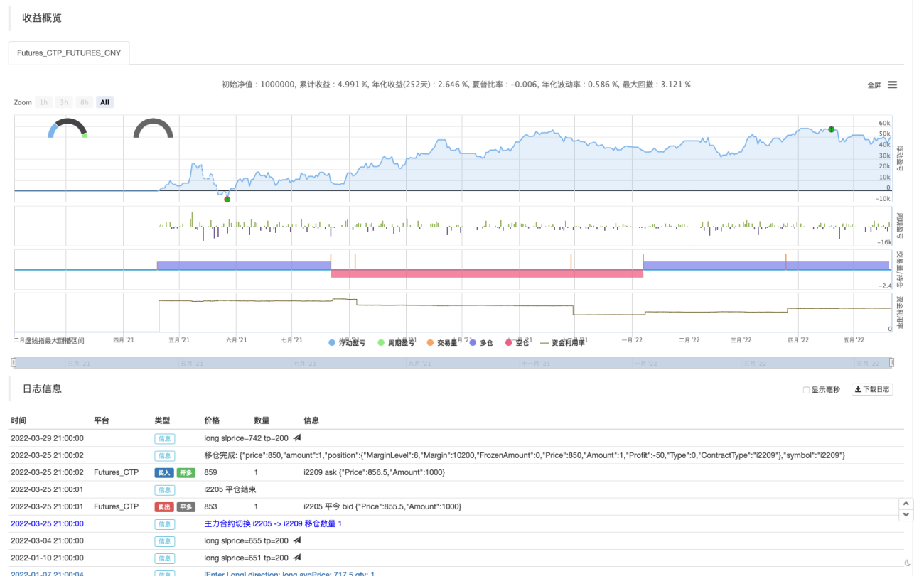
Task: Click the 全屏 fullscreen button
Action: (874, 85)
